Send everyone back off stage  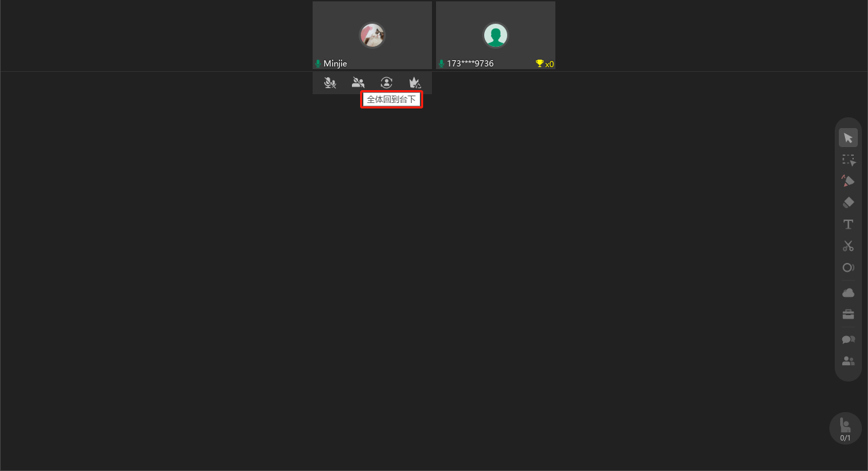coord(358,83)
